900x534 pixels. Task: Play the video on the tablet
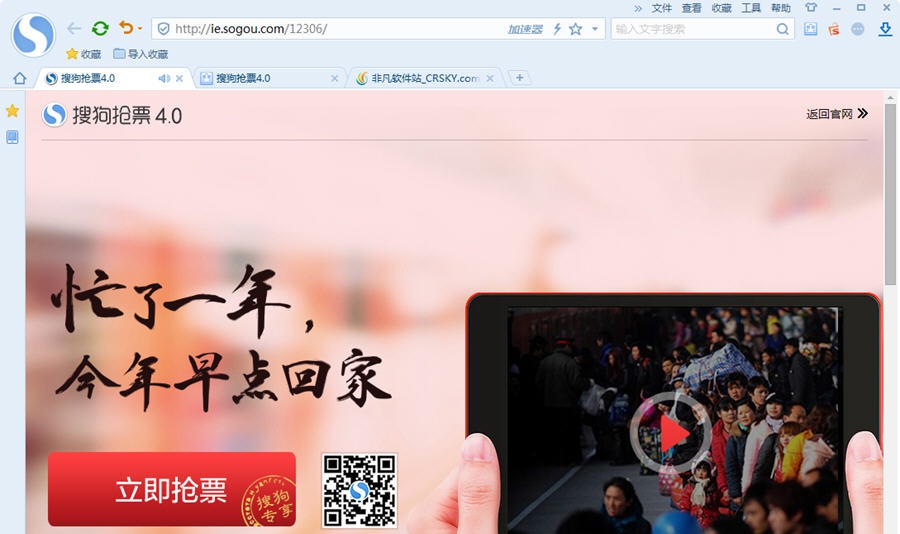click(x=671, y=433)
